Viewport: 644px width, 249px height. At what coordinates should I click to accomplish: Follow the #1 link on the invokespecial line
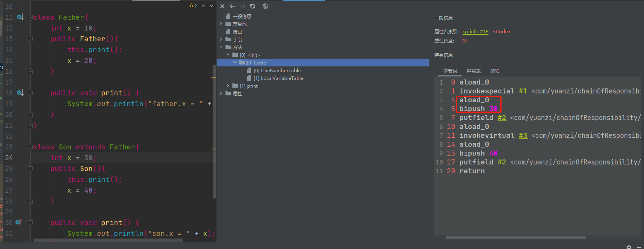(523, 91)
